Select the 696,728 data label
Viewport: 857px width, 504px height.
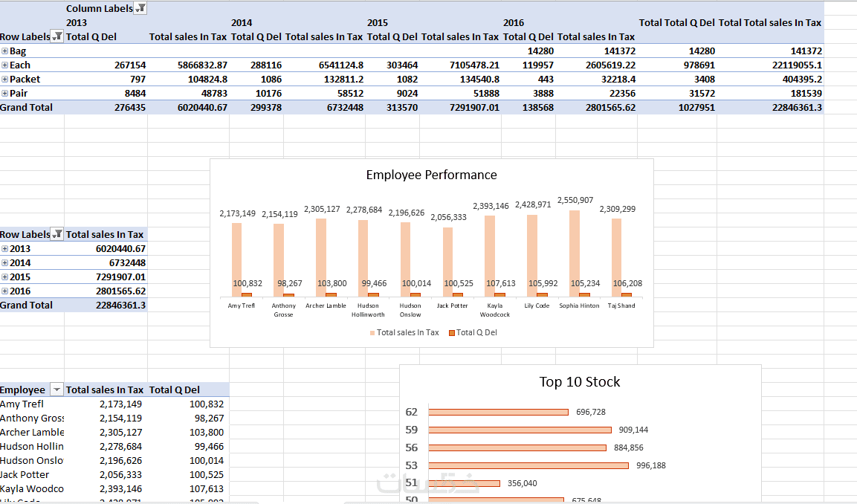coord(591,412)
